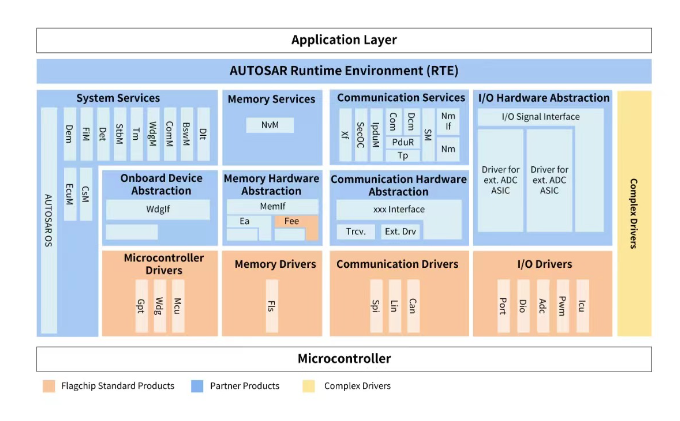Image resolution: width=680 pixels, height=421 pixels.
Task: Click the WdgM module block
Action: click(x=153, y=134)
